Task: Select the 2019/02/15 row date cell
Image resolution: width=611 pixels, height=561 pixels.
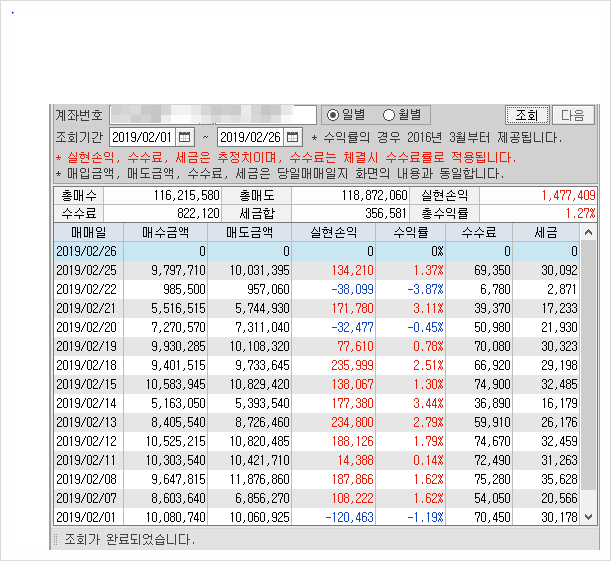Action: coord(89,385)
